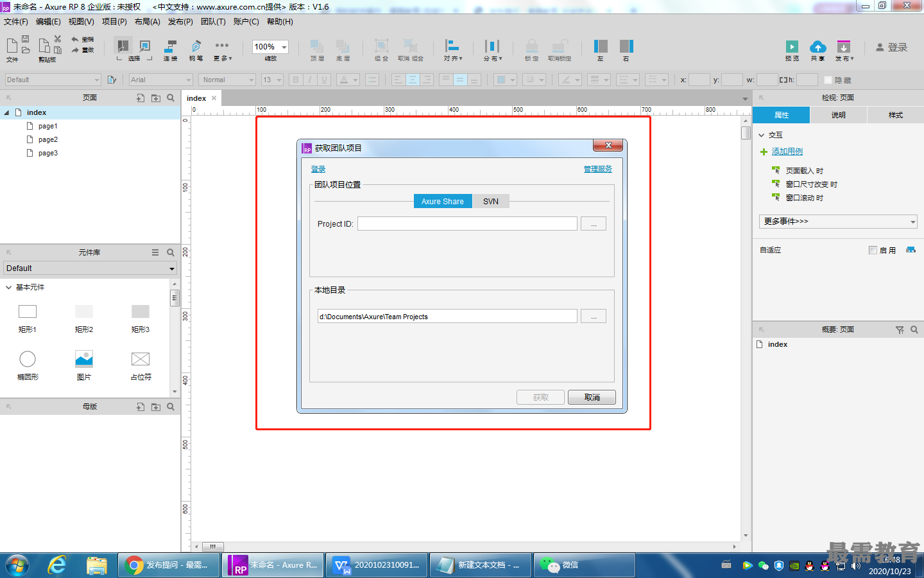Switch to the Style (样式) tab
Image resolution: width=924 pixels, height=578 pixels.
click(896, 115)
